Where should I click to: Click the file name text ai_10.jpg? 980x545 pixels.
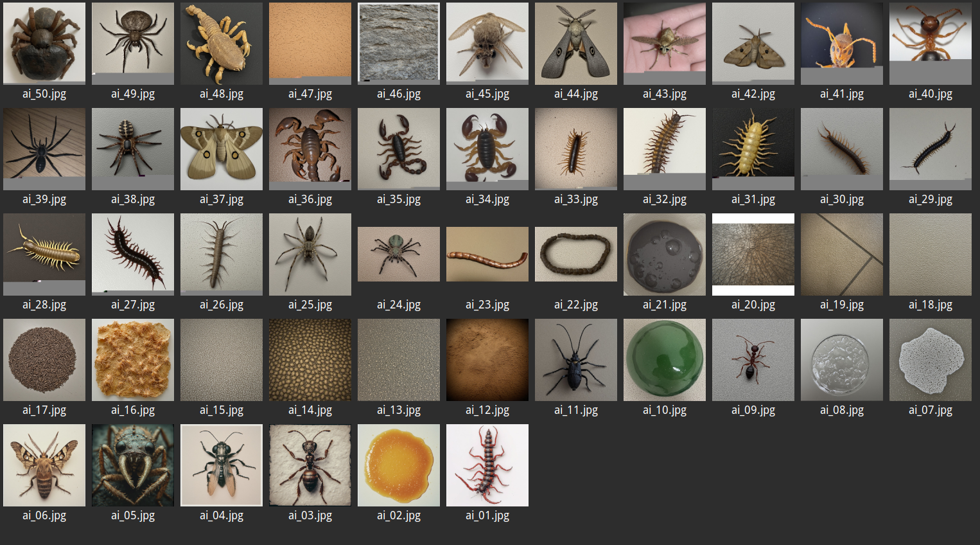point(665,410)
